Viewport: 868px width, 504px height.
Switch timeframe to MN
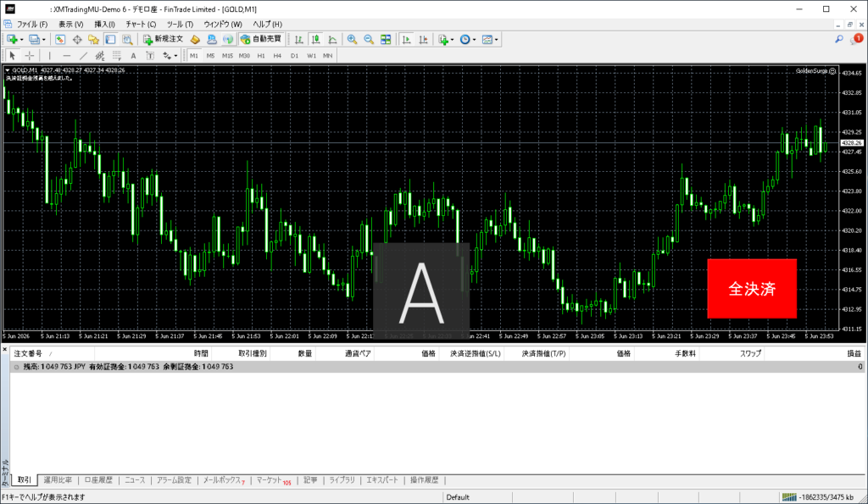pos(328,55)
